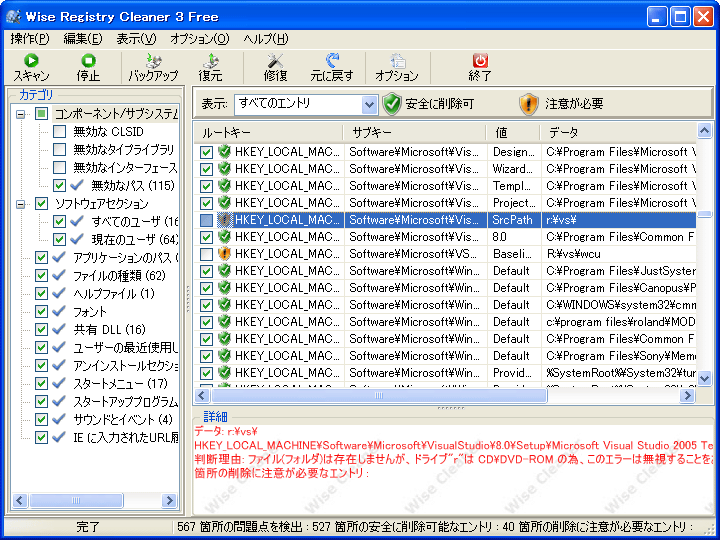This screenshot has width=720, height=540.
Task: Open the ヘルプ(H) menu
Action: point(266,39)
